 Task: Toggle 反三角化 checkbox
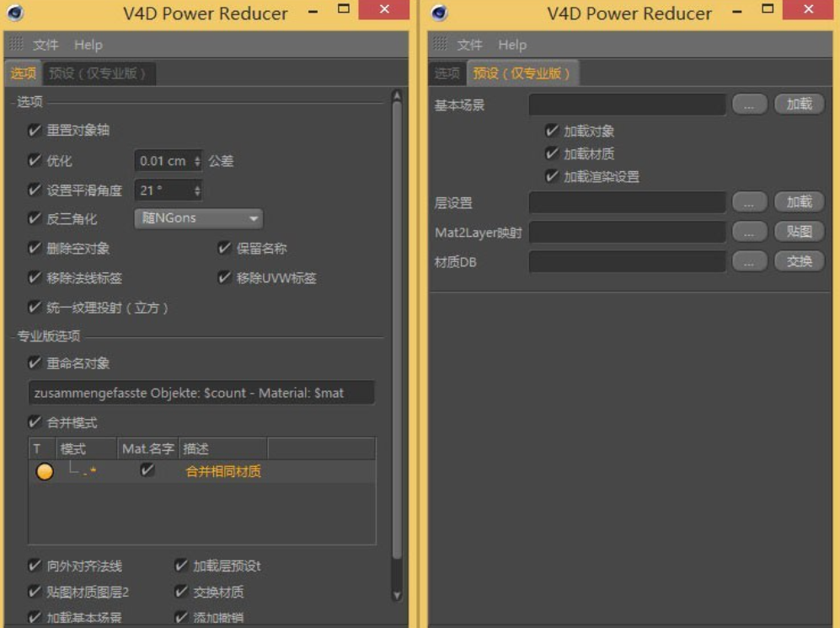pyautogui.click(x=35, y=218)
